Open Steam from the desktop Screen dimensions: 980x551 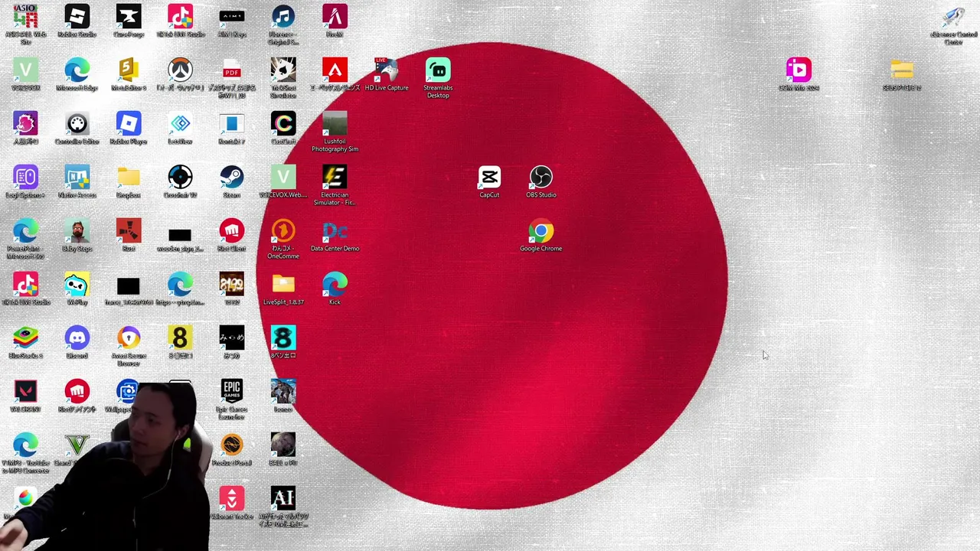click(232, 178)
